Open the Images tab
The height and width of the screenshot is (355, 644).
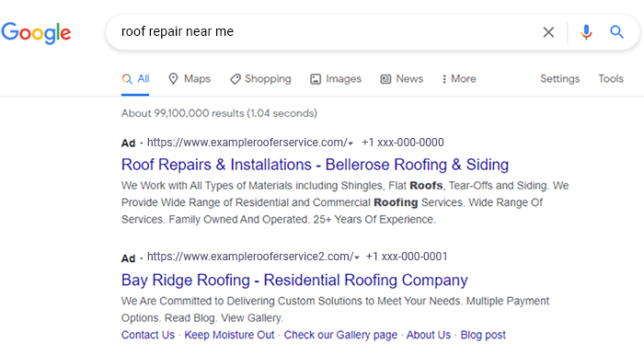tap(336, 79)
